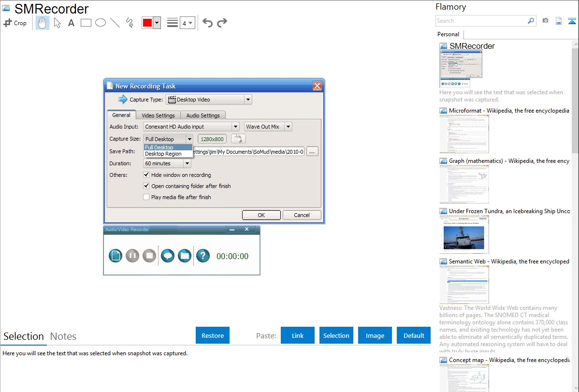Toggle Hide window on recording checkbox

pos(146,175)
